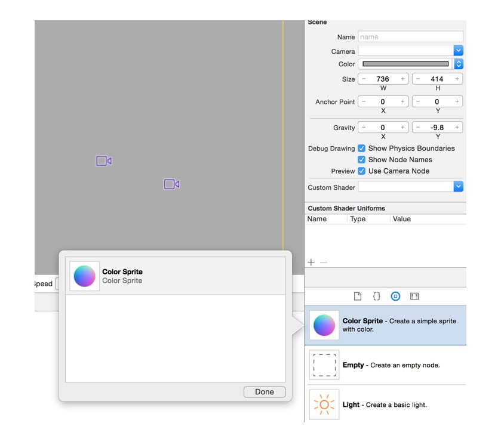The width and height of the screenshot is (504, 445).
Task: Open the scene Color stepper dropdown
Action: tap(459, 64)
